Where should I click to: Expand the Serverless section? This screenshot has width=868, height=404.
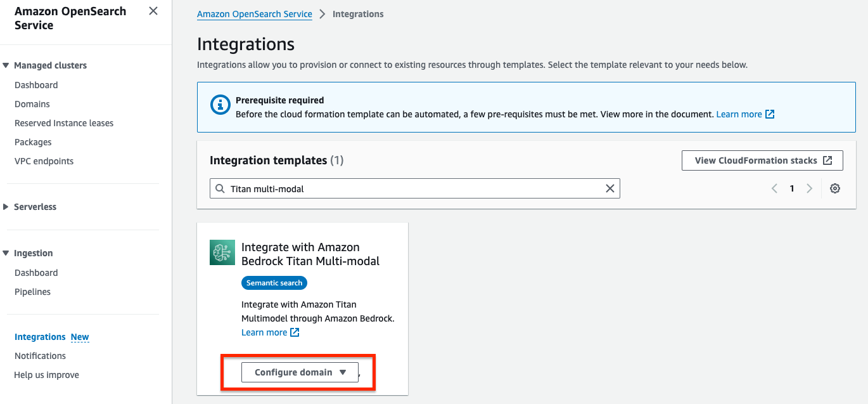click(6, 207)
